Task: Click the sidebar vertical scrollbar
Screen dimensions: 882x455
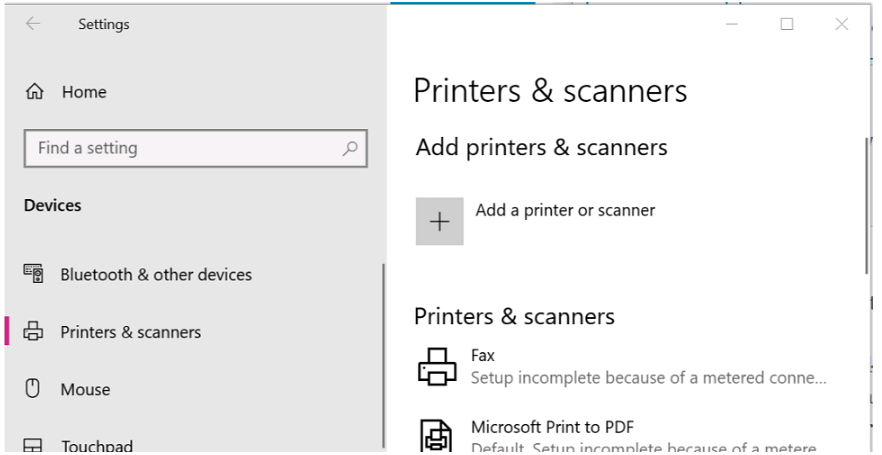Action: (x=384, y=355)
